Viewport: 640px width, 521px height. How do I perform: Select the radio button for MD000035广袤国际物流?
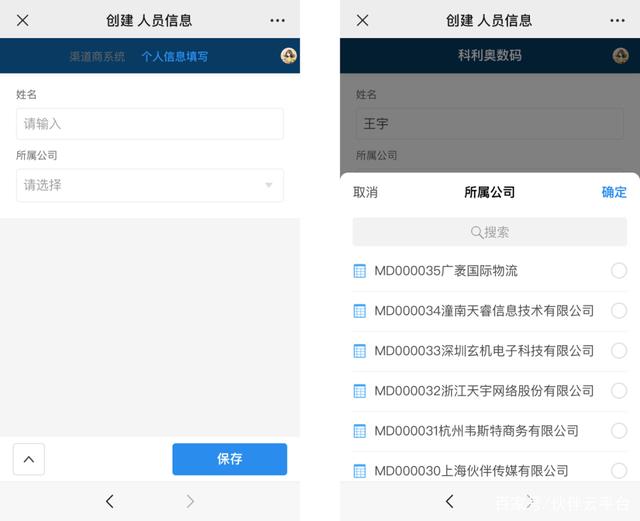(619, 271)
